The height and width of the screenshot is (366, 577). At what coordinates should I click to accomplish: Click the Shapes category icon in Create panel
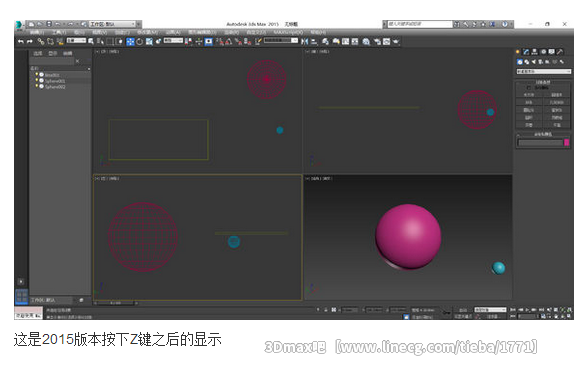coord(527,62)
